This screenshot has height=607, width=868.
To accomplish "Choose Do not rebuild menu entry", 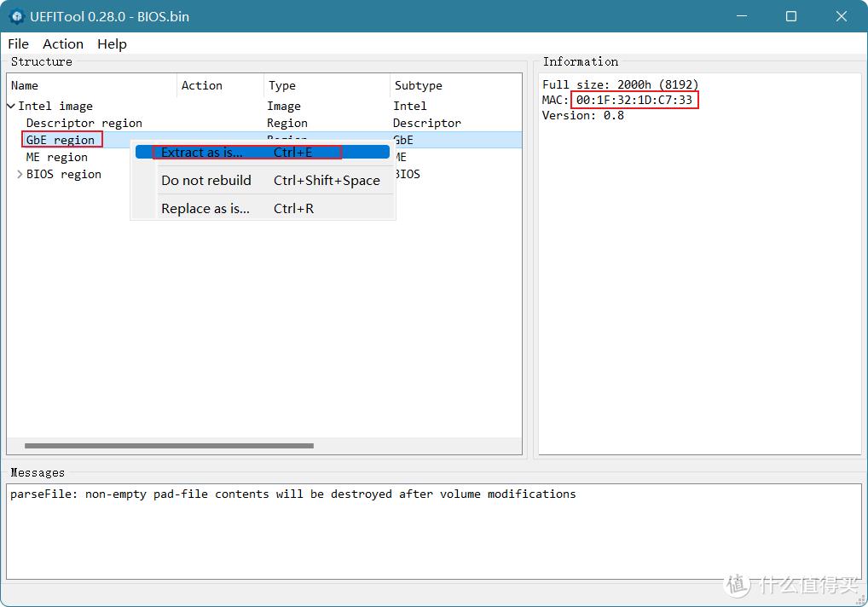I will tap(206, 181).
